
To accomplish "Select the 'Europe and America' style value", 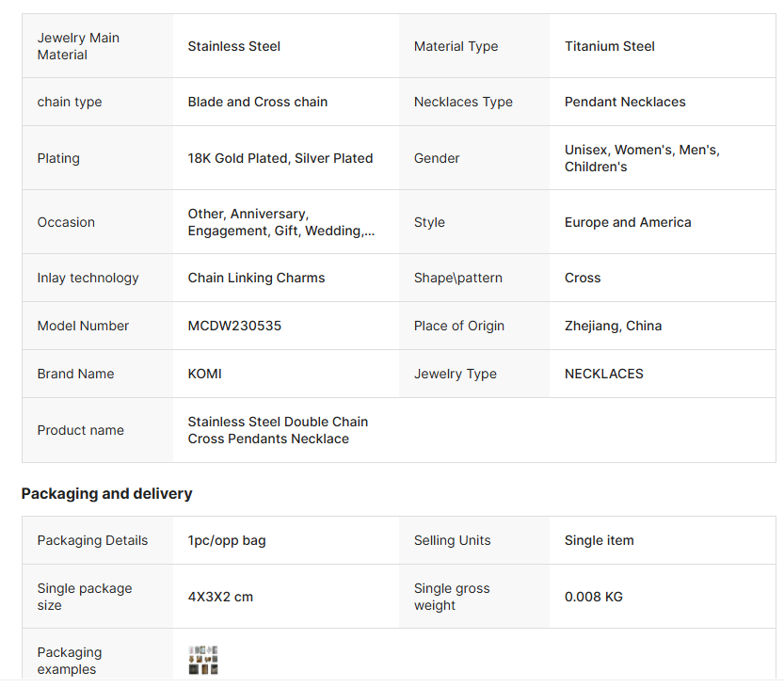I will tap(628, 223).
